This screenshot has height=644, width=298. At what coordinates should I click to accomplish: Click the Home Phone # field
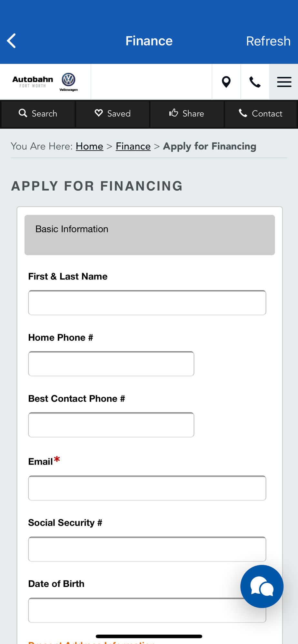(x=111, y=364)
